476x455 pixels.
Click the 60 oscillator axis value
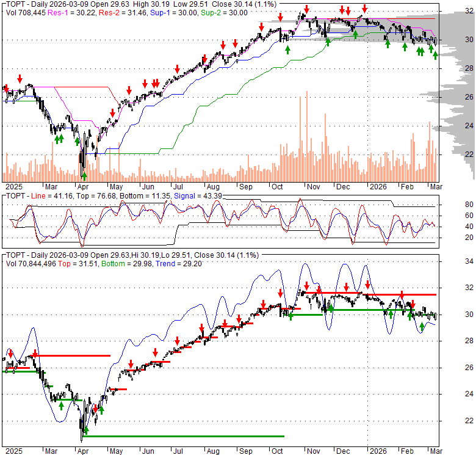point(469,216)
